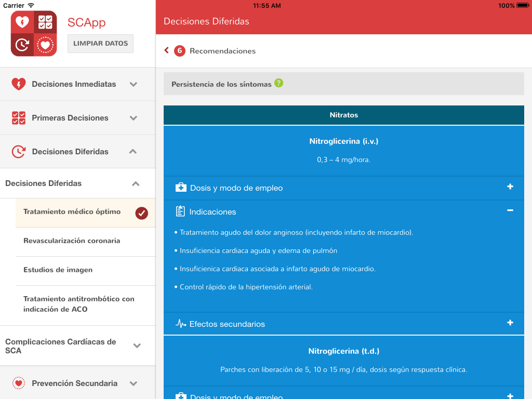The width and height of the screenshot is (532, 399).
Task: Clear data with LIMPIAR DATOS button
Action: coord(100,44)
